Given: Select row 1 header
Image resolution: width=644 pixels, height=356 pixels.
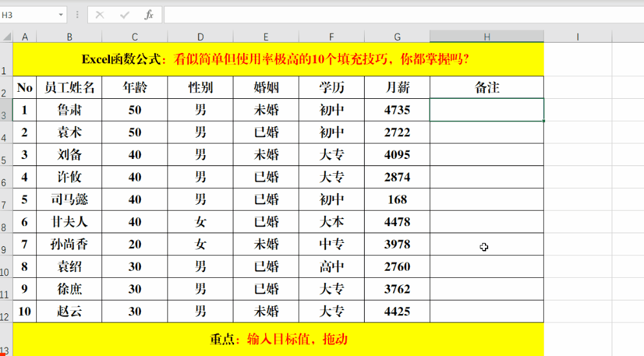Looking at the screenshot, I should tap(6, 59).
